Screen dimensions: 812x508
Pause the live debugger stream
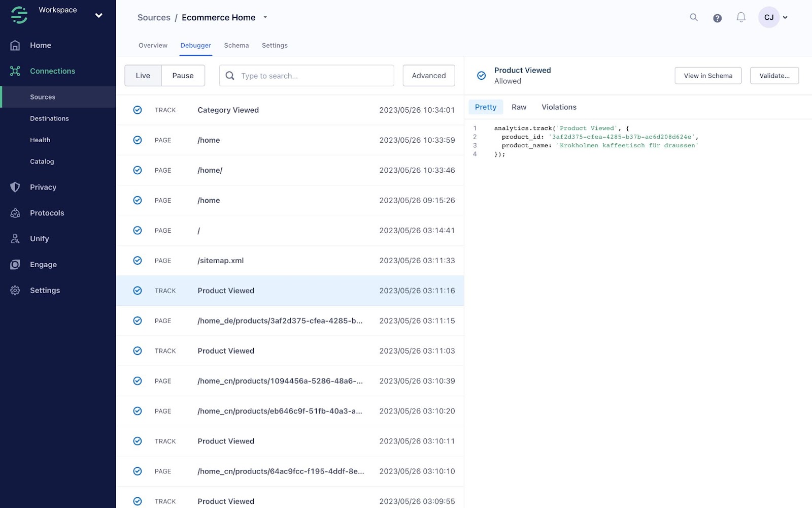183,75
